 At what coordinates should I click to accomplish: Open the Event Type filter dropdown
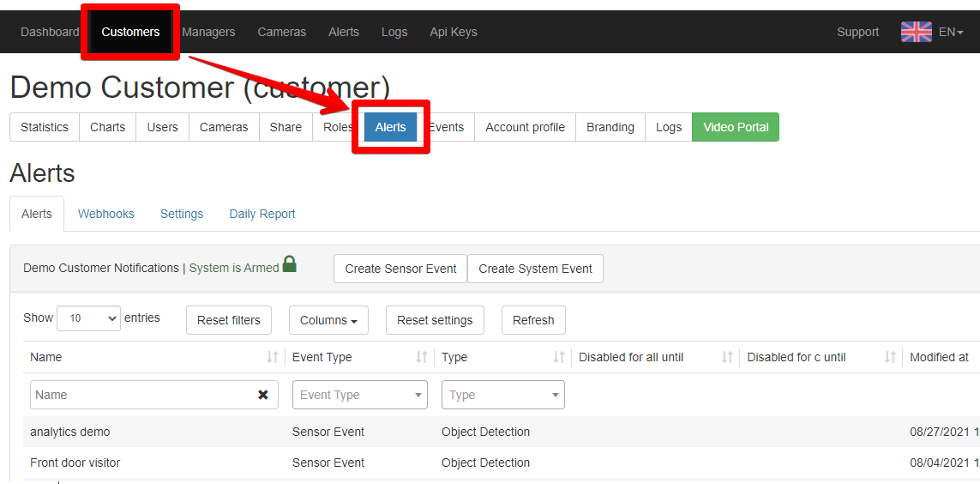(360, 395)
